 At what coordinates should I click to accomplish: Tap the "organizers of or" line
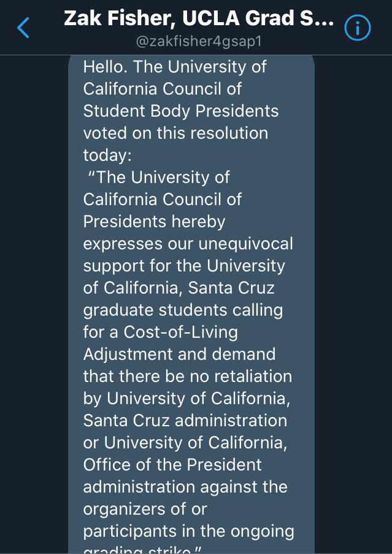coord(145,509)
